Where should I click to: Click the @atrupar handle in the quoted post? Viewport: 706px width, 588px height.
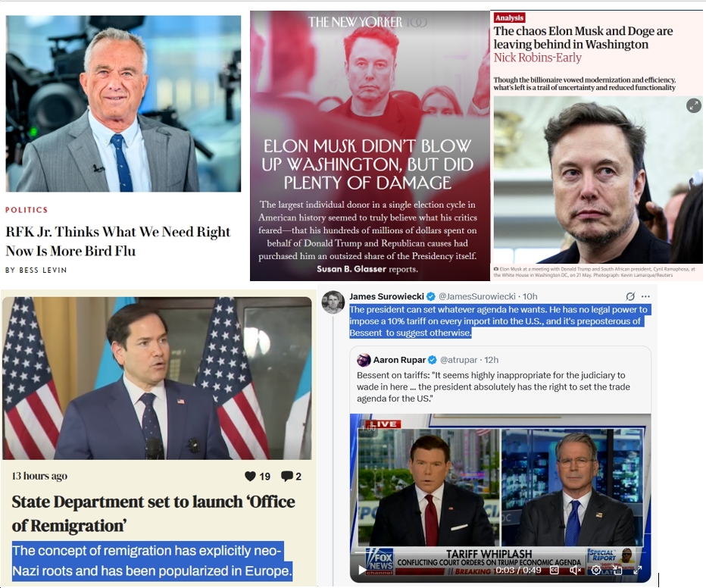click(x=458, y=360)
